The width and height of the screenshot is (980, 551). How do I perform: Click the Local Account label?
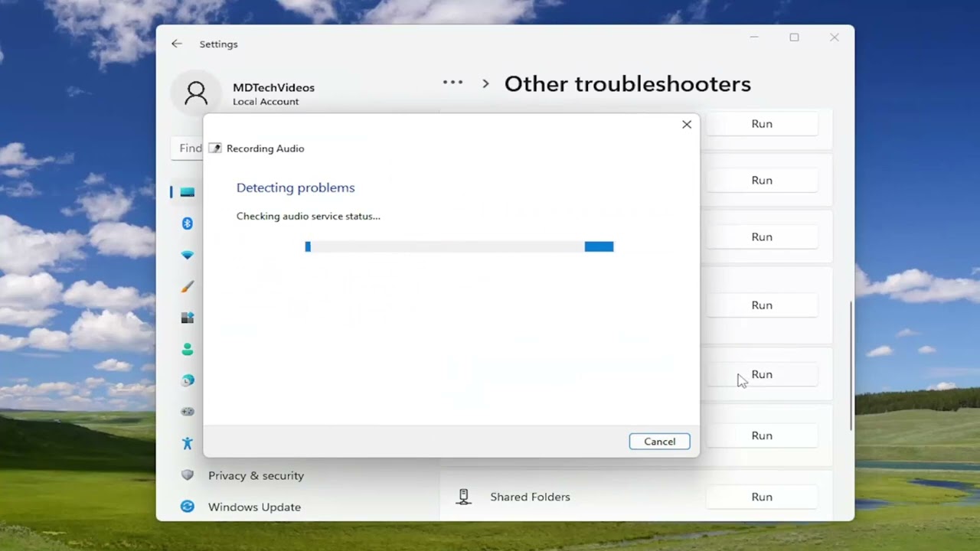click(266, 102)
